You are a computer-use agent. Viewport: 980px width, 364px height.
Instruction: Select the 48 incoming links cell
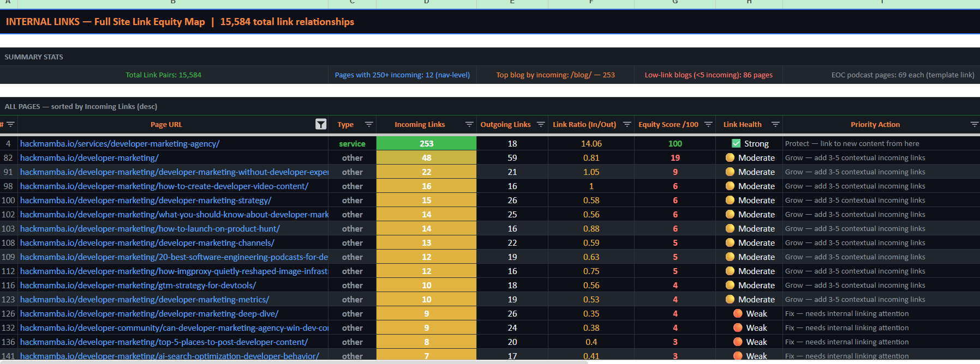(x=426, y=157)
